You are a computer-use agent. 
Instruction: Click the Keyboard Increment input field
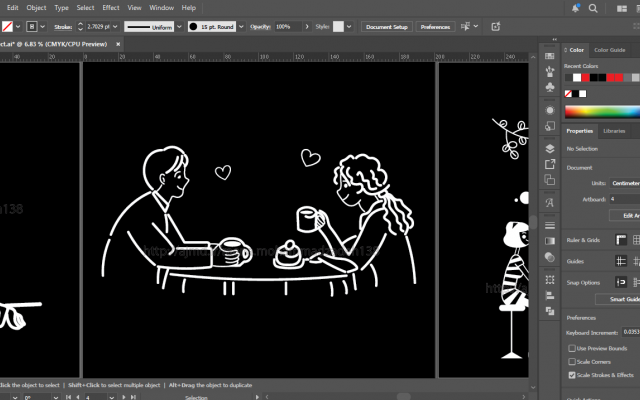pyautogui.click(x=631, y=332)
